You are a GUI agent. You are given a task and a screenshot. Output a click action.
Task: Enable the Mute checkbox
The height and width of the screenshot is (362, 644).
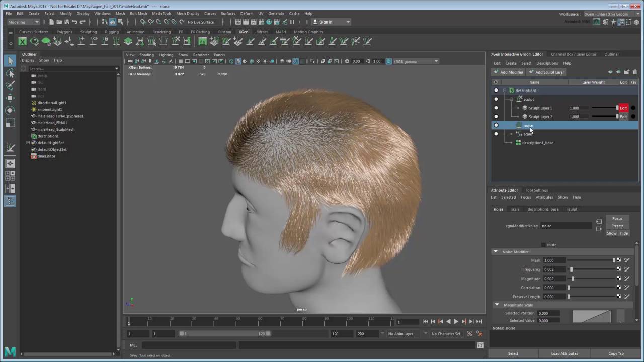[543, 245]
